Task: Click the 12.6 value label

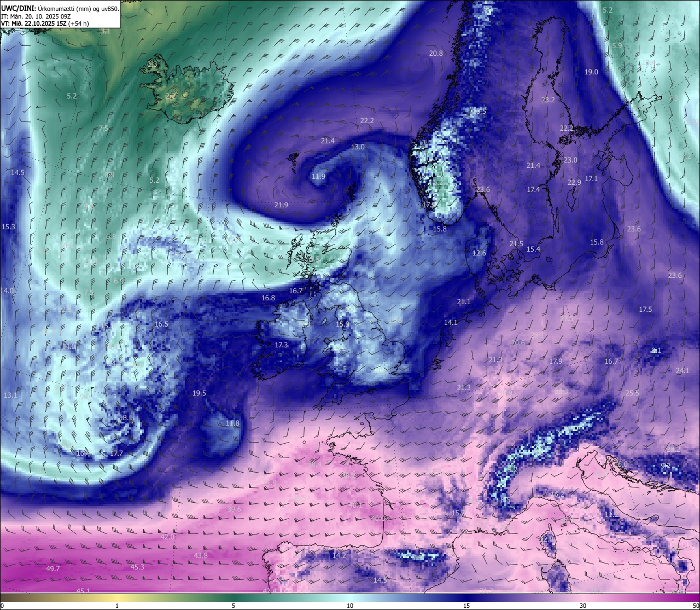Action: tap(479, 253)
